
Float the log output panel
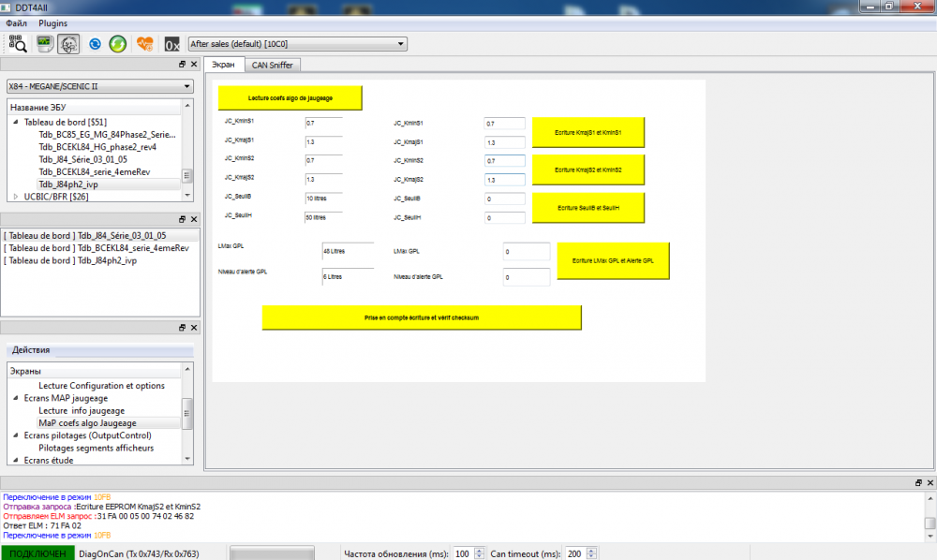[918, 482]
